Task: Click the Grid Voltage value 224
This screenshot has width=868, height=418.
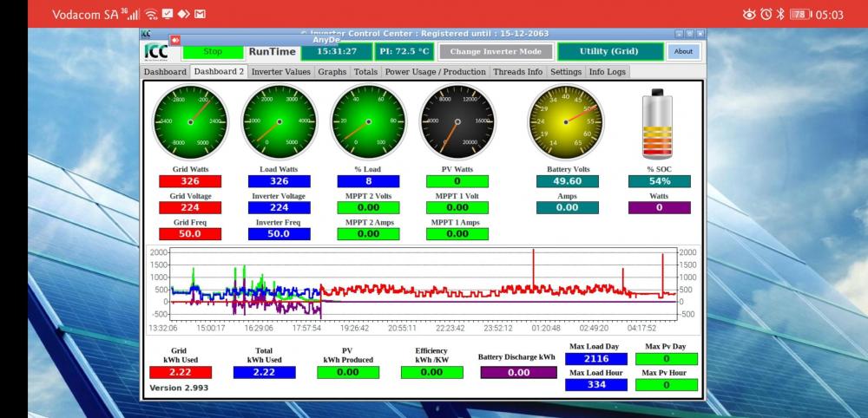Action: tap(190, 208)
